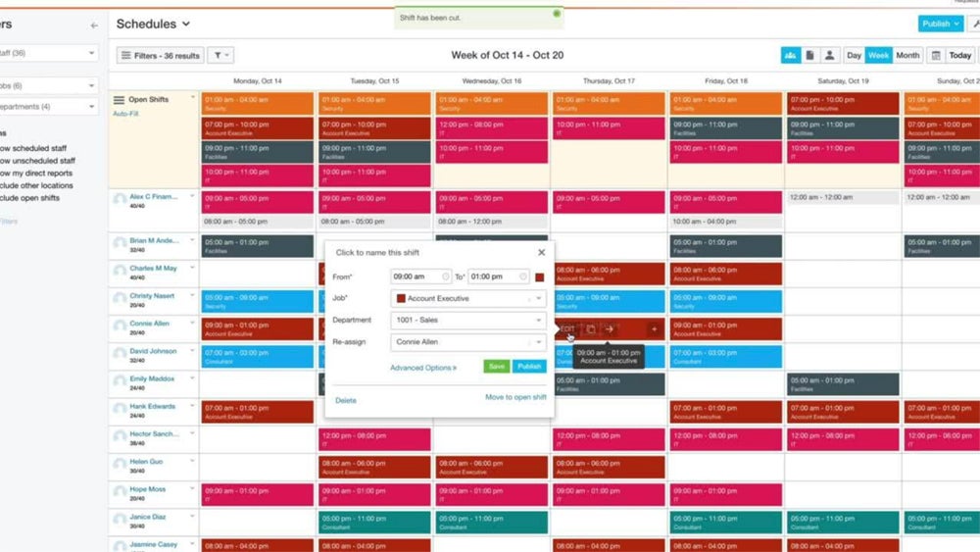Select Alex C Finam Saturday 12:00 am availability

click(843, 197)
